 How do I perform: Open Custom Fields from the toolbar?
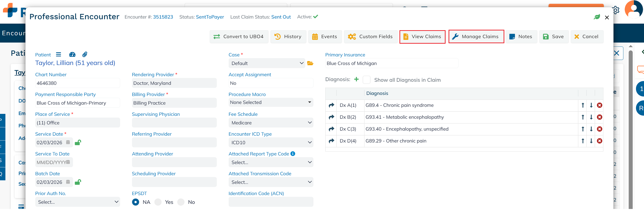click(370, 37)
